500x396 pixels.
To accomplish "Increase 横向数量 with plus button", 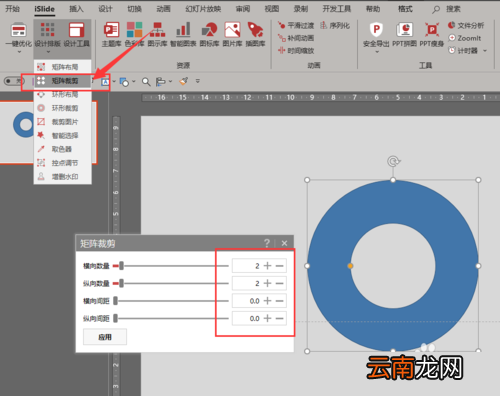I will coord(267,266).
